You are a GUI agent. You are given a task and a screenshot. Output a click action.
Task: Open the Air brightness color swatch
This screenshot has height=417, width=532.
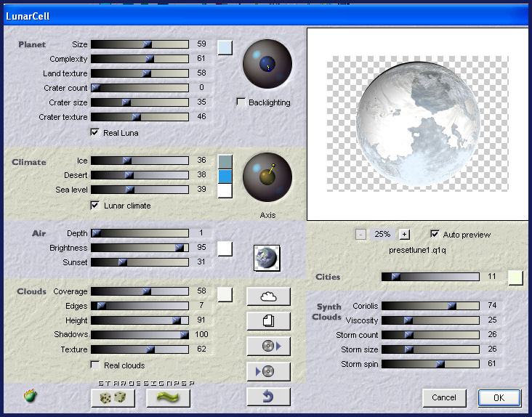coord(225,248)
